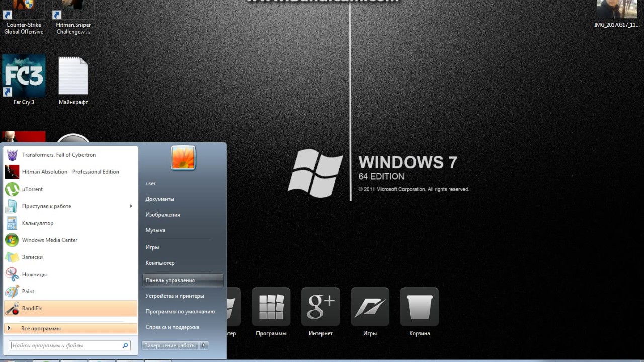Open Hitman Sniper Challenge desktop shortcut
The height and width of the screenshot is (362, 644).
[73, 17]
